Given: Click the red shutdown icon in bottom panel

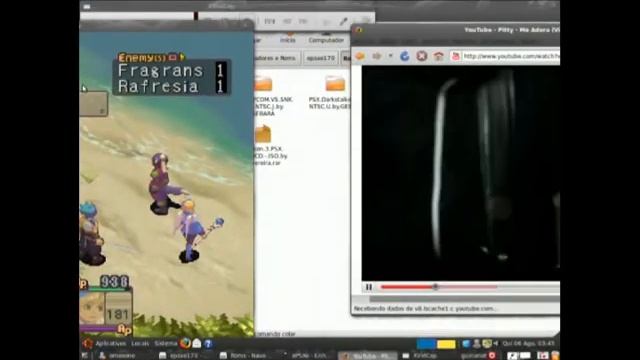Looking at the screenshot, I should click(492, 356).
